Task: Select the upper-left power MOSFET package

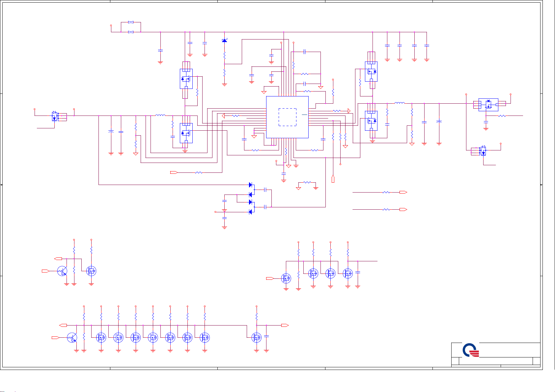Action: [x=186, y=79]
